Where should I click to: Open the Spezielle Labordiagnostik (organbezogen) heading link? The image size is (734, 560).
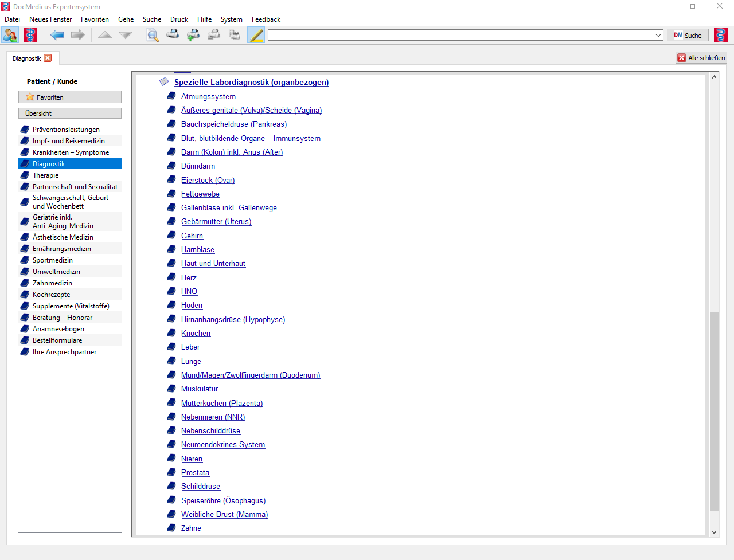coord(251,82)
